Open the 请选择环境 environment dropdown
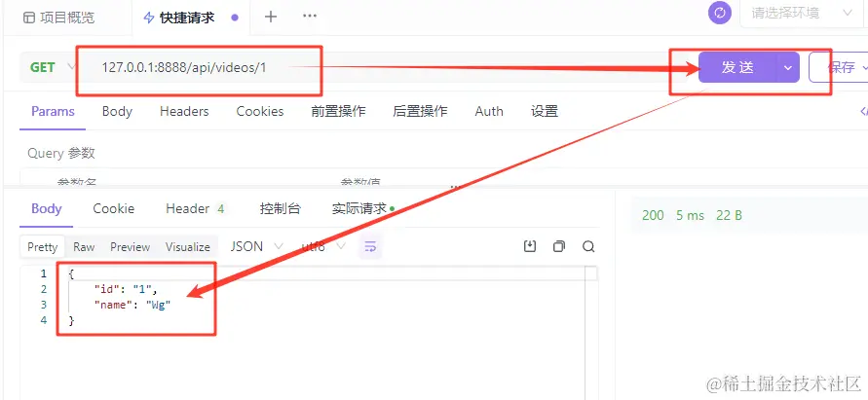This screenshot has width=868, height=400. (x=801, y=14)
